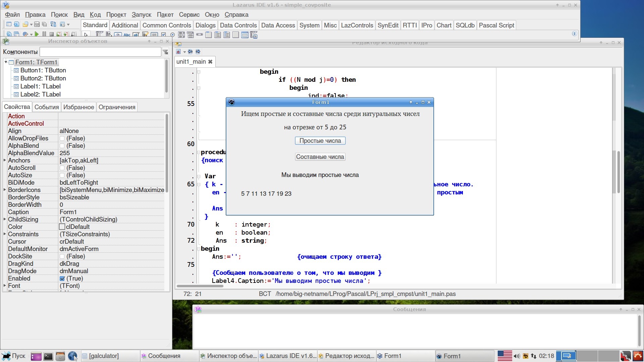Click the Составные числа button

click(x=320, y=157)
